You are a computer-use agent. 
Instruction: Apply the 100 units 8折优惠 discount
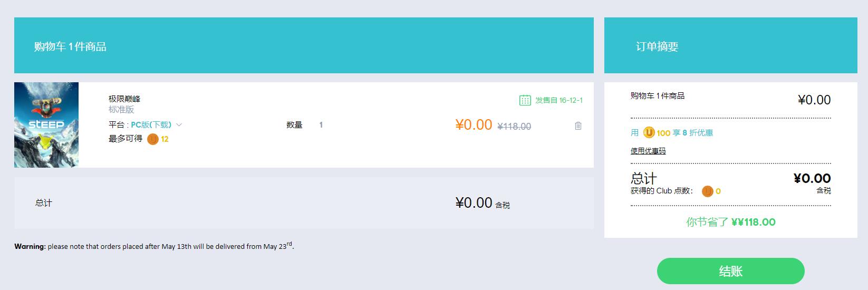(x=672, y=132)
